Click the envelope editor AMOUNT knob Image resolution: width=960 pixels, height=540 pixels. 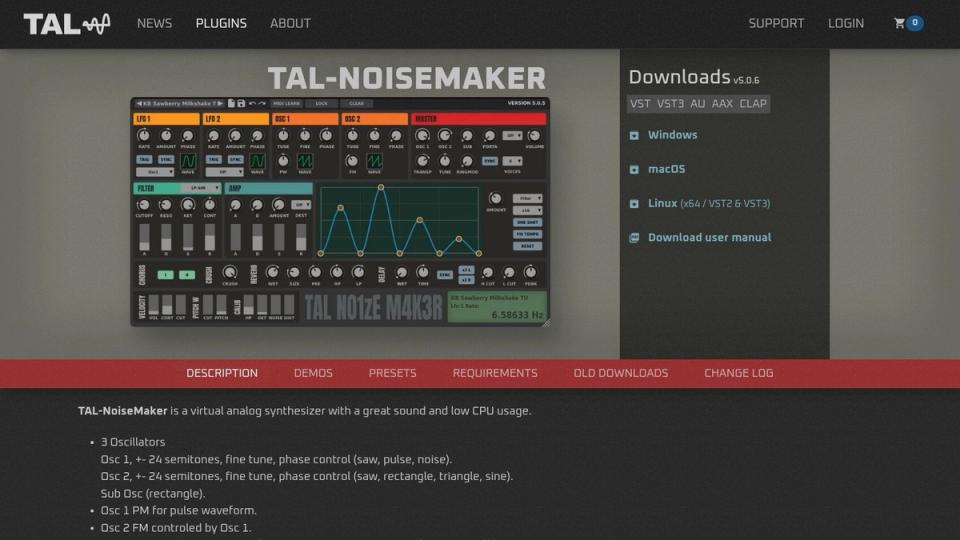(495, 198)
